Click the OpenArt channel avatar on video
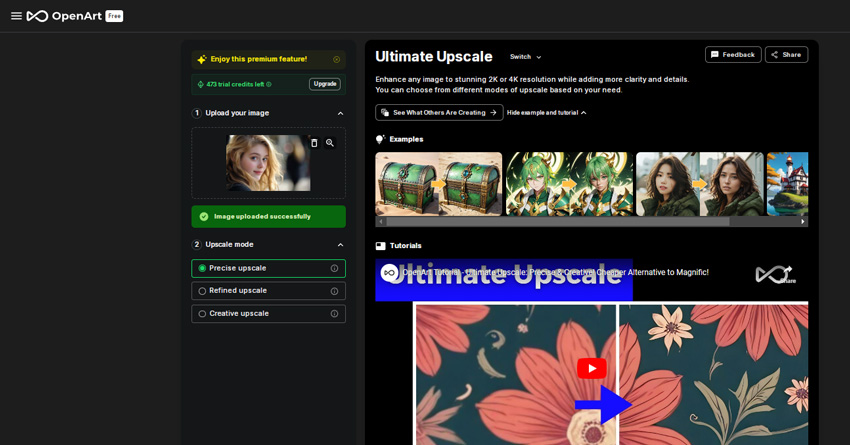 pos(389,273)
